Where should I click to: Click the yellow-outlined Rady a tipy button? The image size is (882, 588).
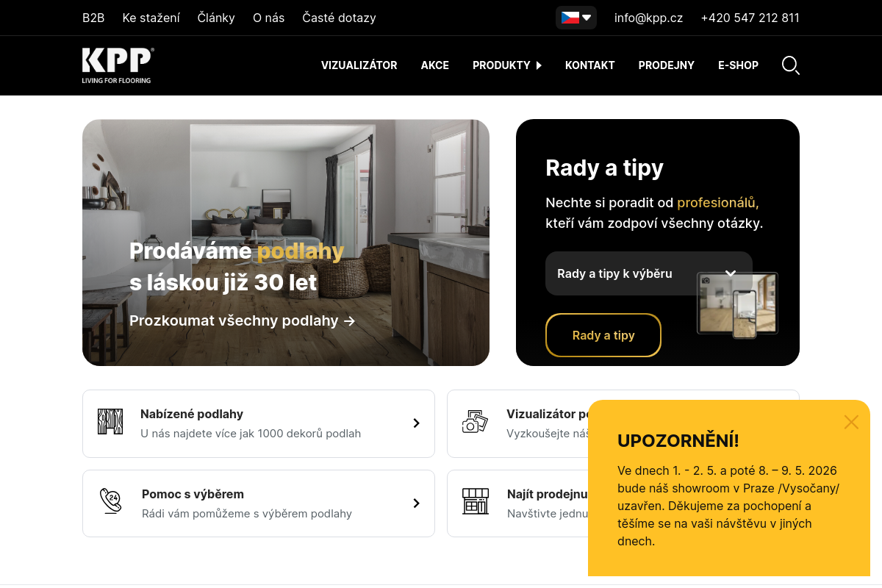coord(603,335)
